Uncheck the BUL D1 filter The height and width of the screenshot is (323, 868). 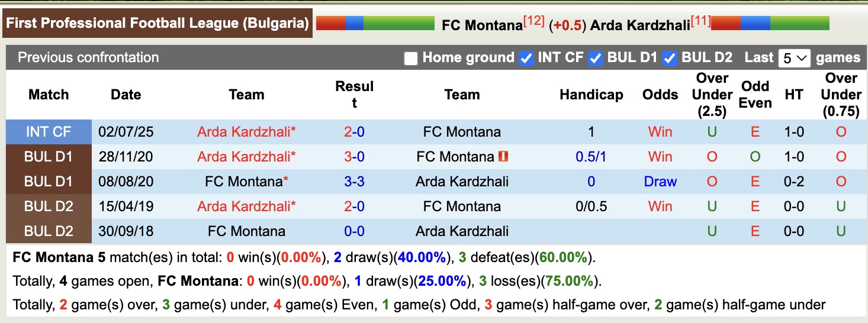point(596,58)
